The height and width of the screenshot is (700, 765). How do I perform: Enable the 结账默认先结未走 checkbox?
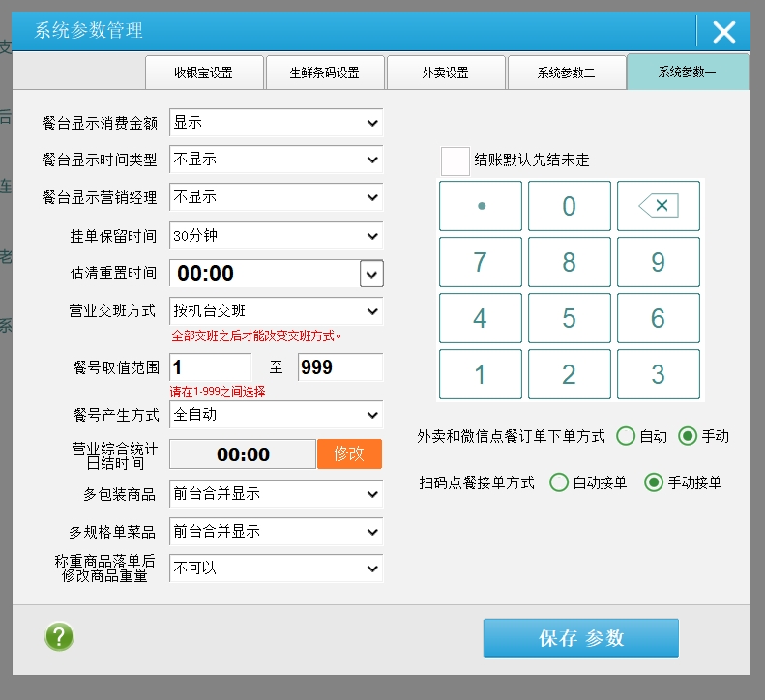click(x=455, y=160)
